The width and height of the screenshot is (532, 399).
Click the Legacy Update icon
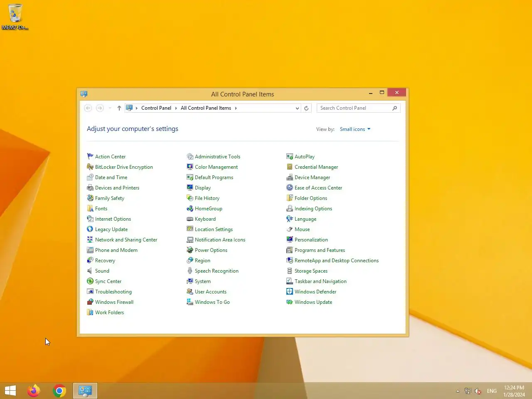(x=90, y=229)
